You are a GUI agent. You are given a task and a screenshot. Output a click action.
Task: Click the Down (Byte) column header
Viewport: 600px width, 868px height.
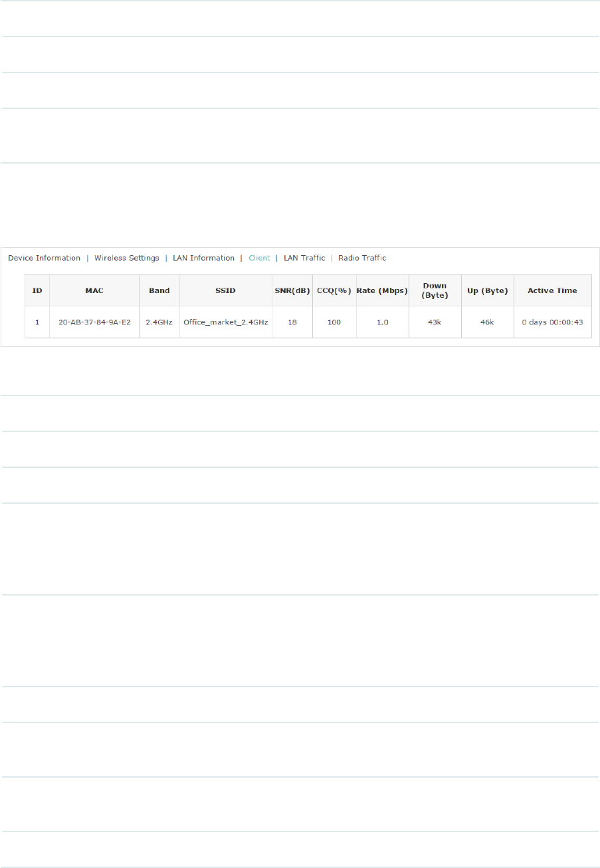click(435, 290)
